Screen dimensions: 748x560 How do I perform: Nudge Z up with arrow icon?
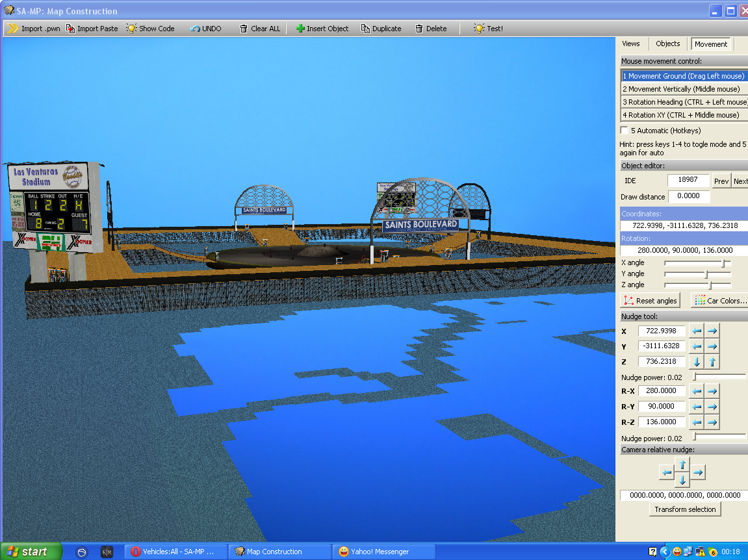[x=712, y=362]
